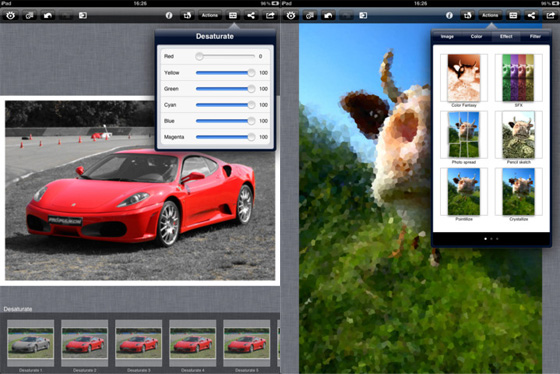Image resolution: width=560 pixels, height=374 pixels.
Task: Toggle adjustments panel icon on car photo screen
Action: tap(233, 15)
